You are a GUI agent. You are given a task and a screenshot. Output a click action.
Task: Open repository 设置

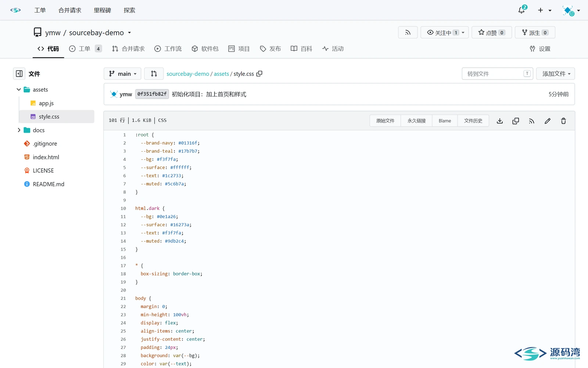(540, 49)
